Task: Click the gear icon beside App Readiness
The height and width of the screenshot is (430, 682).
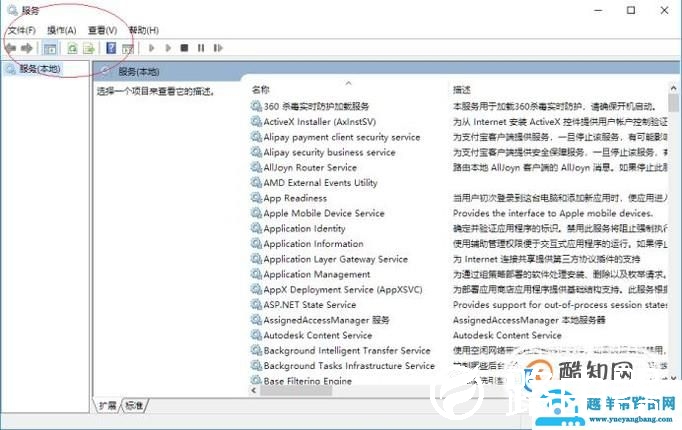Action: pos(256,197)
